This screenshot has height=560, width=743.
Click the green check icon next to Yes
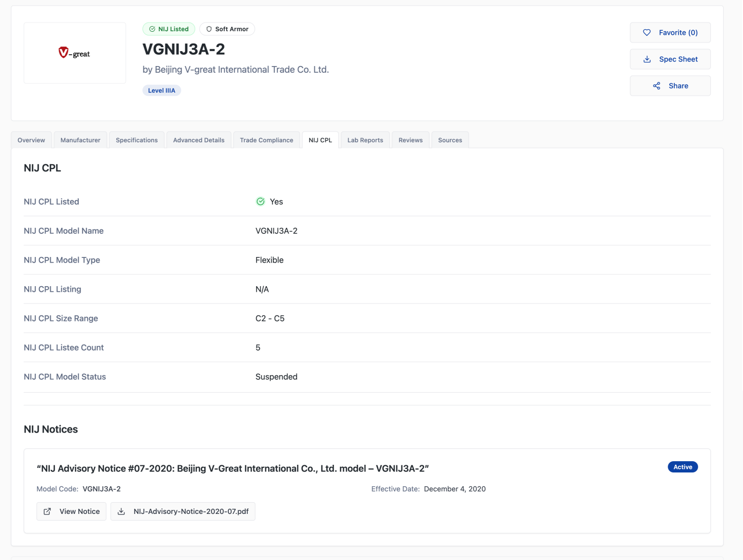[x=261, y=202]
